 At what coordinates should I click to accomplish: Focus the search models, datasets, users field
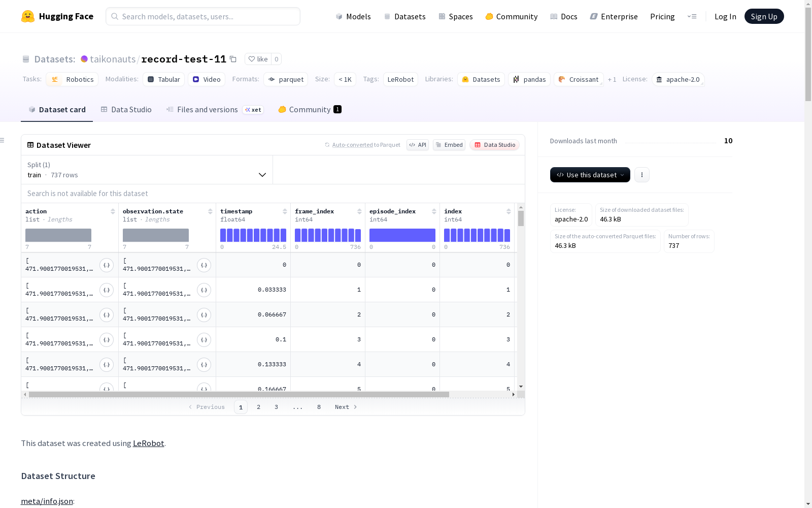point(203,16)
